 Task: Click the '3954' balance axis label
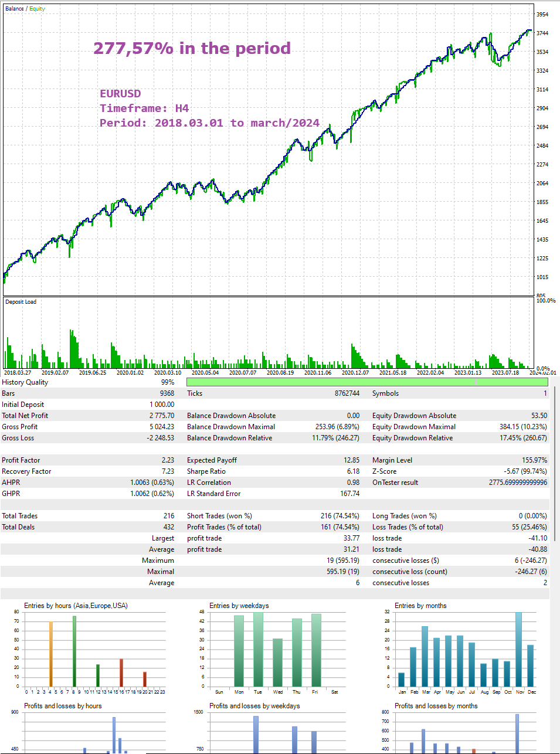[542, 14]
